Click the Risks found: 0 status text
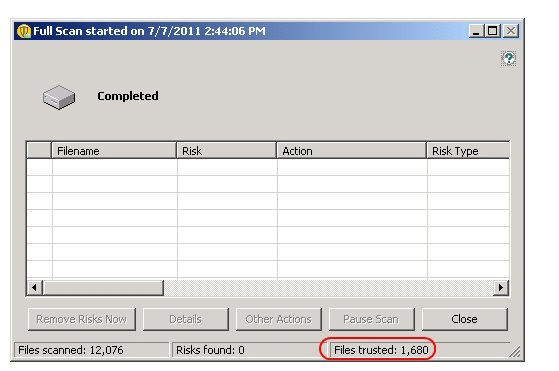 coord(210,350)
